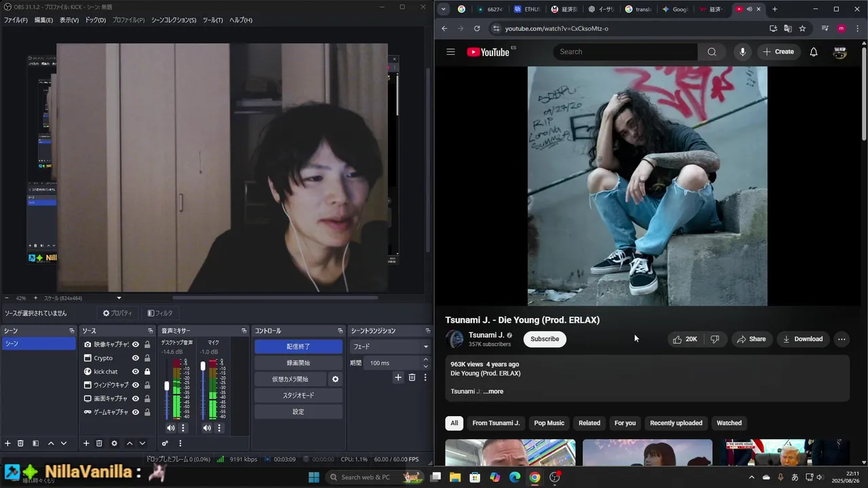Image resolution: width=868 pixels, height=488 pixels.
Task: Mute the Desktop Audio speaker icon
Action: [x=170, y=428]
